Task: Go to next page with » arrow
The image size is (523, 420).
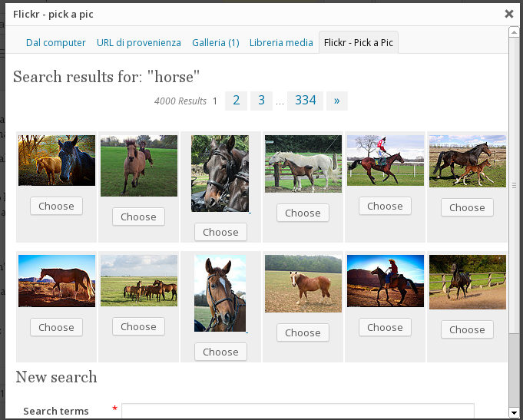Action: tap(337, 101)
